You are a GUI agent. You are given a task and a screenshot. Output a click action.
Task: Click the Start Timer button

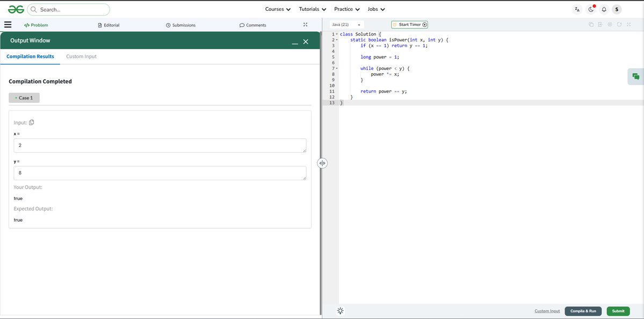click(x=409, y=25)
